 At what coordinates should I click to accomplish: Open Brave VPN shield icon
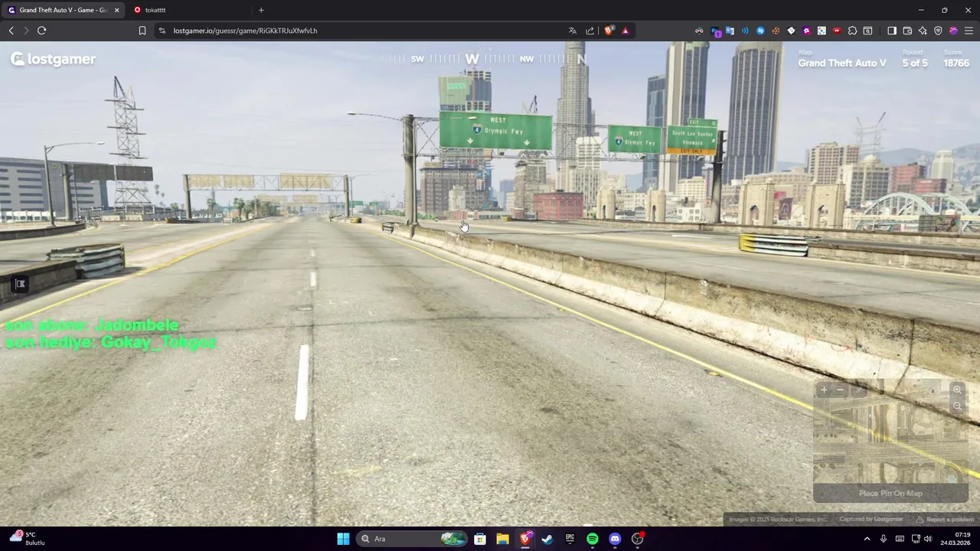[938, 31]
